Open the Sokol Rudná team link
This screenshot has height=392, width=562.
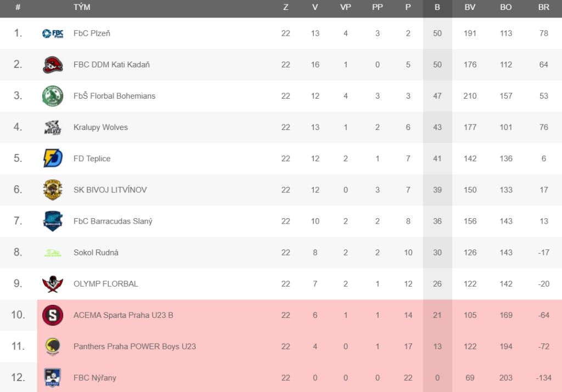pos(96,253)
